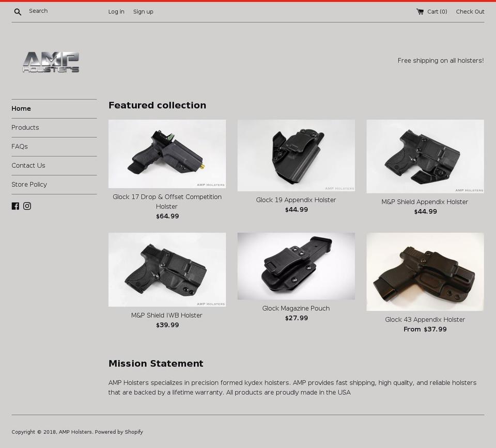The image size is (496, 448).
Task: Click the From $37.99 price
Action: (425, 329)
